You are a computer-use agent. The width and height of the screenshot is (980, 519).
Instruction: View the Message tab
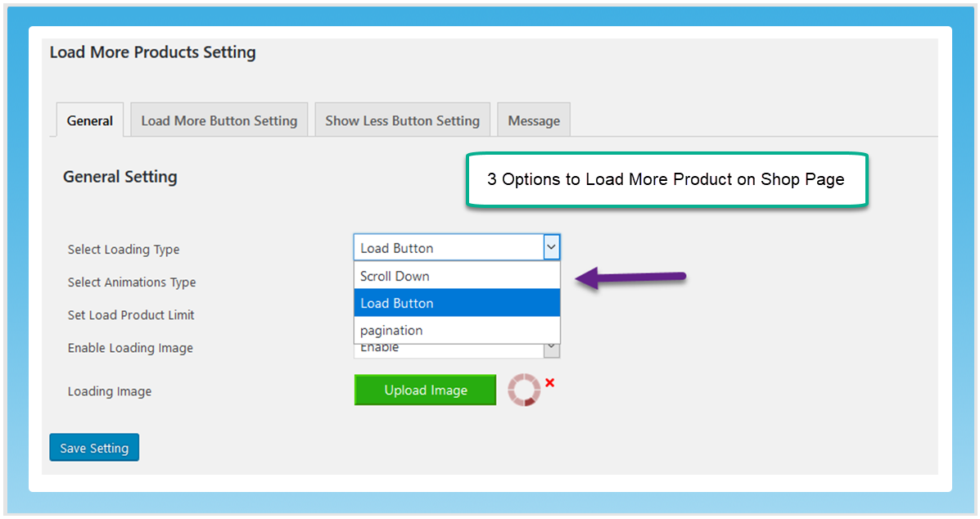click(x=533, y=120)
